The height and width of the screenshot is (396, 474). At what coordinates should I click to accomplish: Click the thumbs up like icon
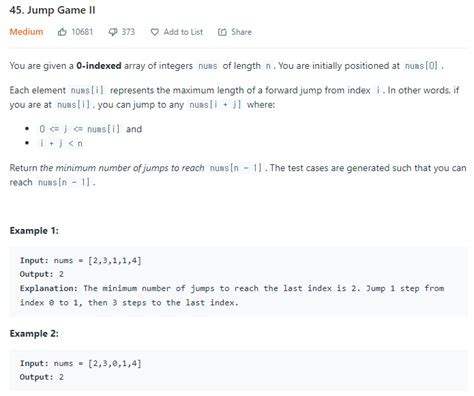[x=62, y=32]
